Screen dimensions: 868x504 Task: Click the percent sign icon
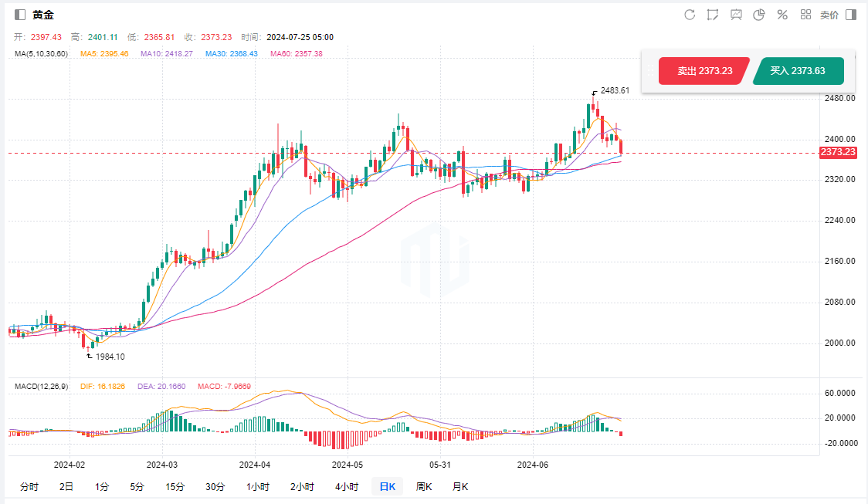pyautogui.click(x=782, y=15)
